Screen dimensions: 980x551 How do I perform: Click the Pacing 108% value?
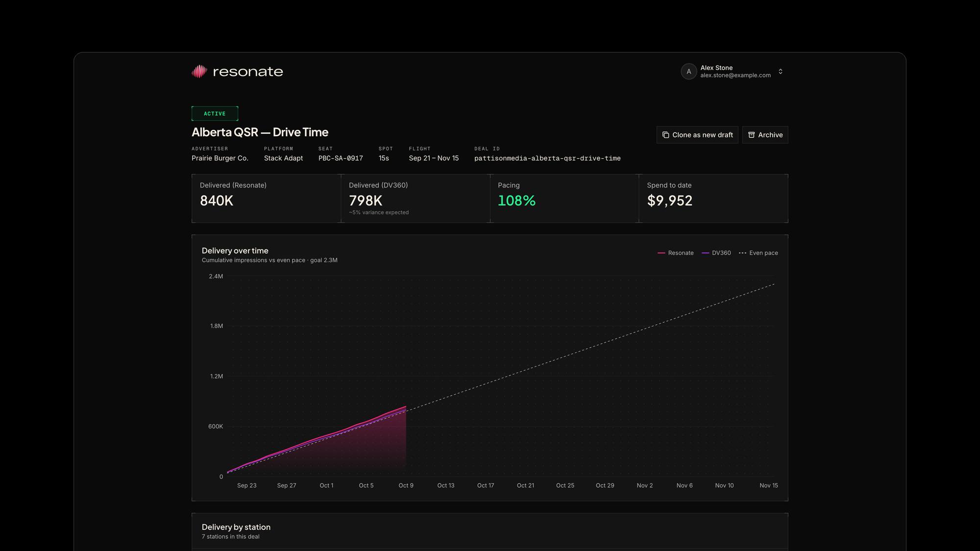[x=516, y=200]
